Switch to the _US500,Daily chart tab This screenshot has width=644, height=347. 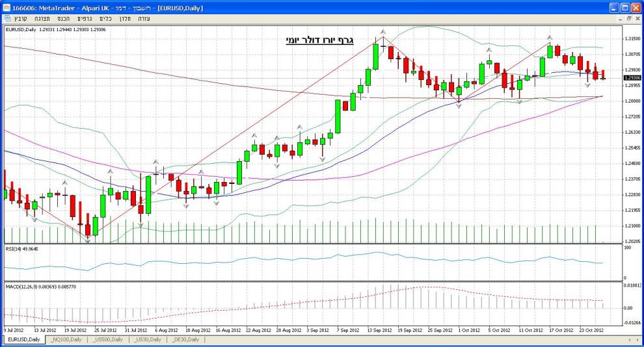click(107, 339)
